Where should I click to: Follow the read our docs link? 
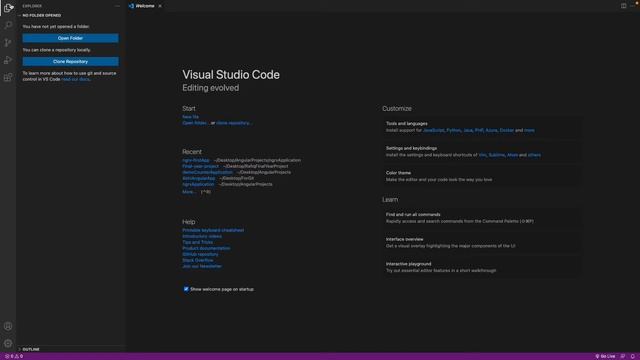point(76,79)
